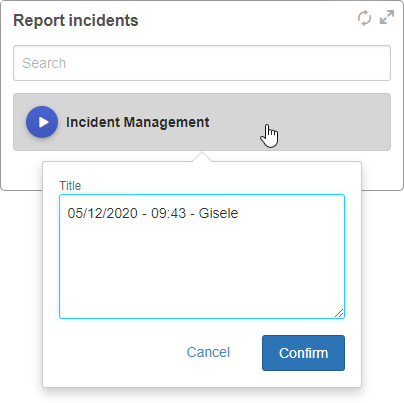Select the Incident Management process row
Viewport: 404px width, 403px height.
coord(202,122)
